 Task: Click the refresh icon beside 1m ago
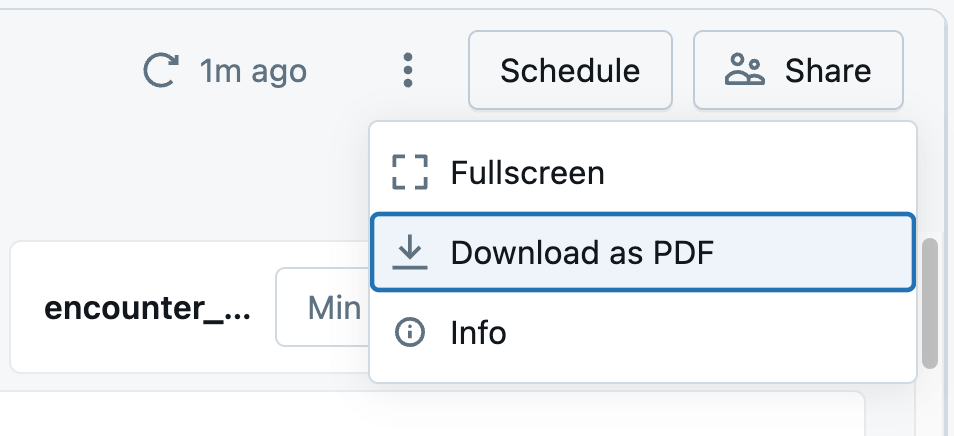click(159, 71)
